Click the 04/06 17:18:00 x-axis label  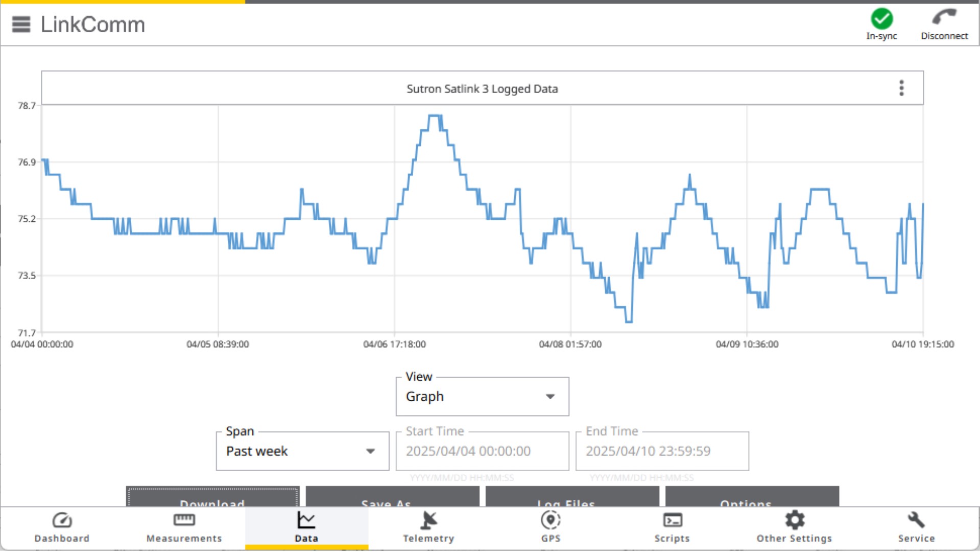click(394, 344)
